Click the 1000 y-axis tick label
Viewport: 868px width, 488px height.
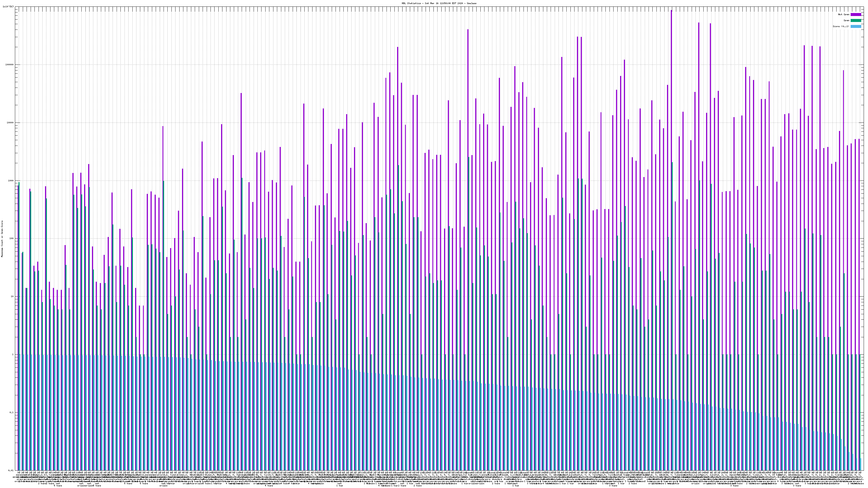11,181
